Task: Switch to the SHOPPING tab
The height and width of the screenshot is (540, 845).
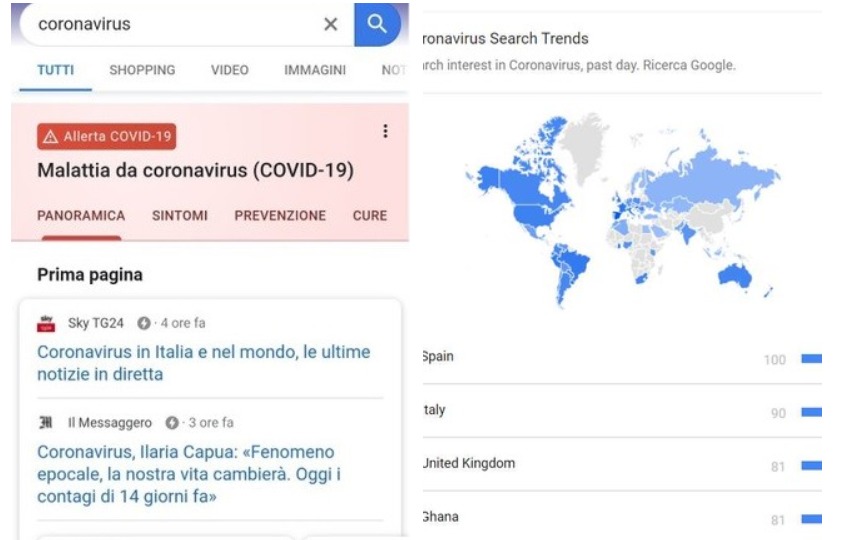Action: click(142, 70)
